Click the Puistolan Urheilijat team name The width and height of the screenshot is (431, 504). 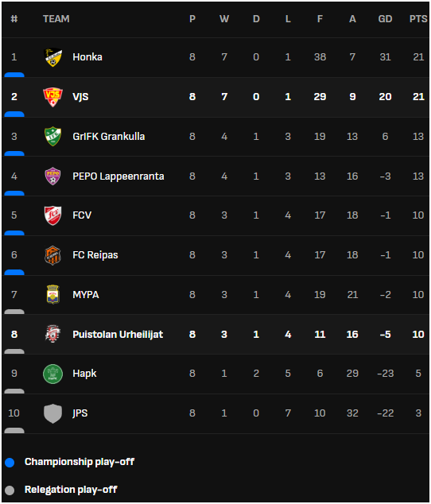pos(118,335)
